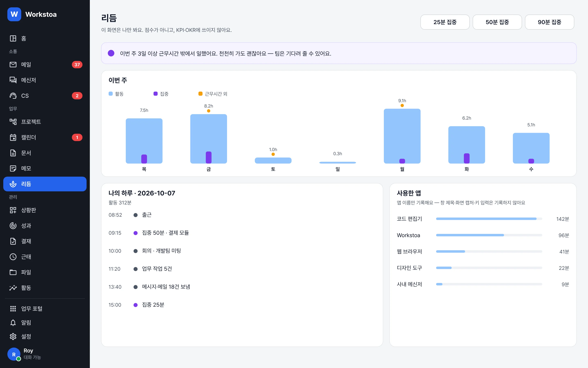Click the 월 bar showing 9.1h

coord(402,136)
